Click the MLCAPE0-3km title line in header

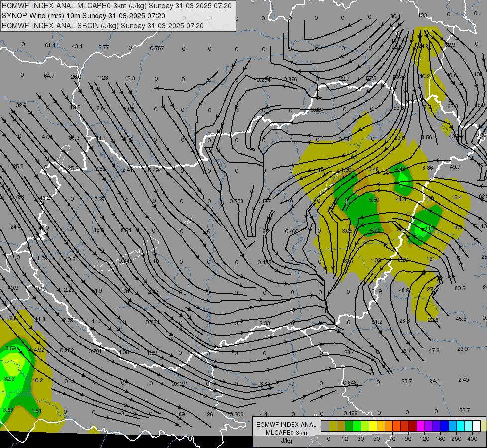pos(117,6)
